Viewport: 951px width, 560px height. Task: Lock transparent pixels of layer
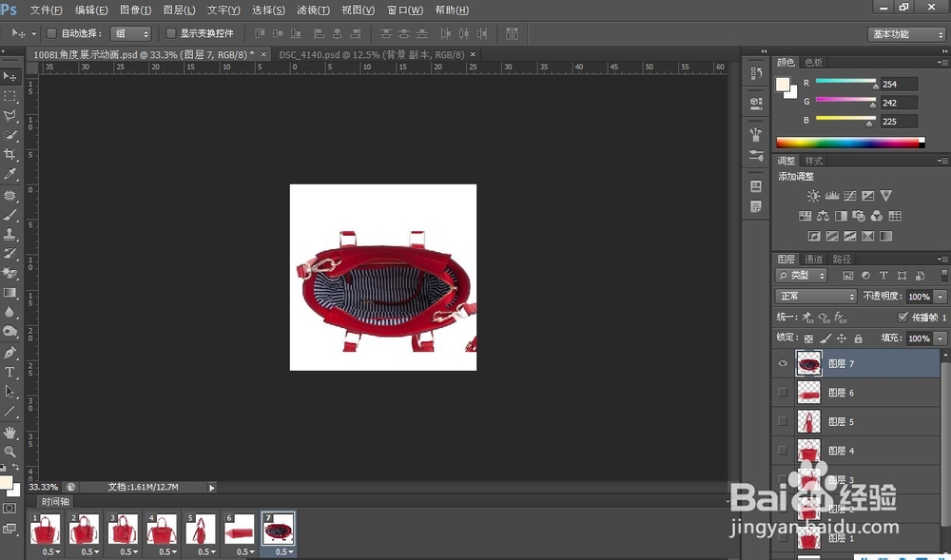coord(808,338)
